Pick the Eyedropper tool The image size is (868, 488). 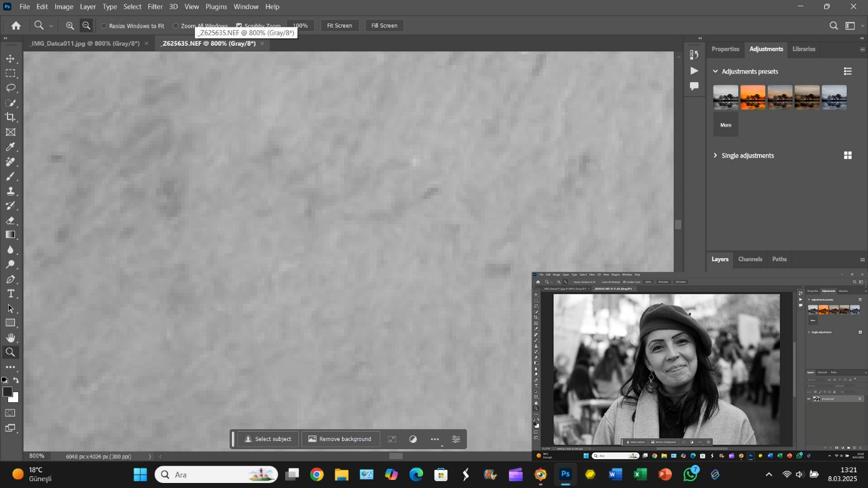click(x=11, y=147)
